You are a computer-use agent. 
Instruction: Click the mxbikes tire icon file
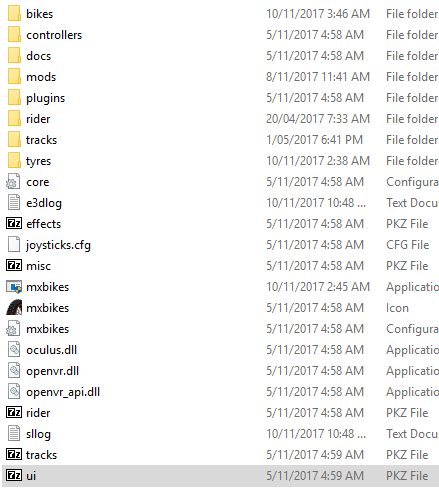(x=14, y=308)
